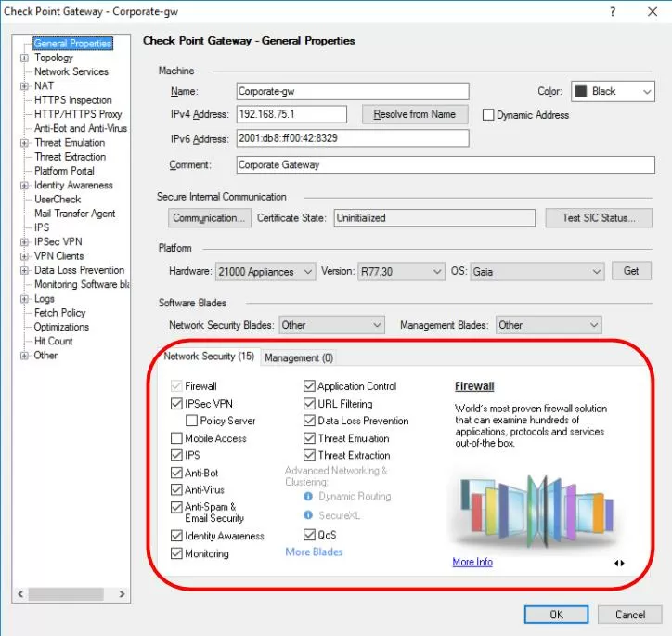This screenshot has width=672, height=636.
Task: Switch to the Management (0) tab
Action: 298,357
